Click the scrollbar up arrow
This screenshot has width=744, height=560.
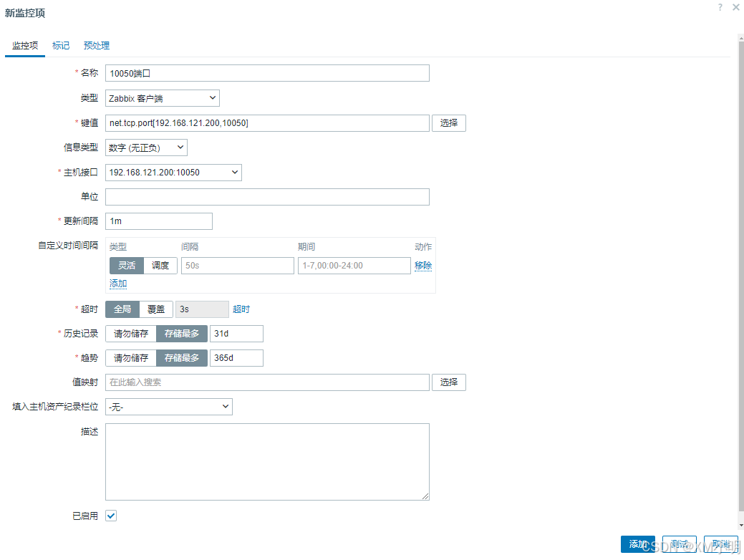tap(740, 37)
